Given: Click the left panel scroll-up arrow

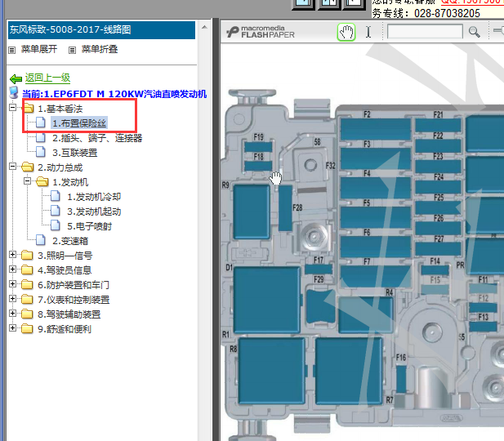Looking at the screenshot, I should click(x=204, y=28).
